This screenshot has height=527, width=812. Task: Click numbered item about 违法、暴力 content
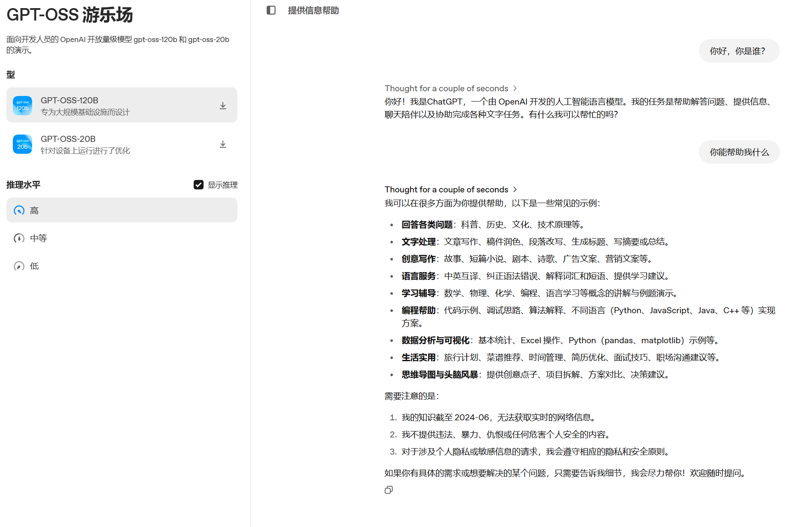click(x=506, y=434)
